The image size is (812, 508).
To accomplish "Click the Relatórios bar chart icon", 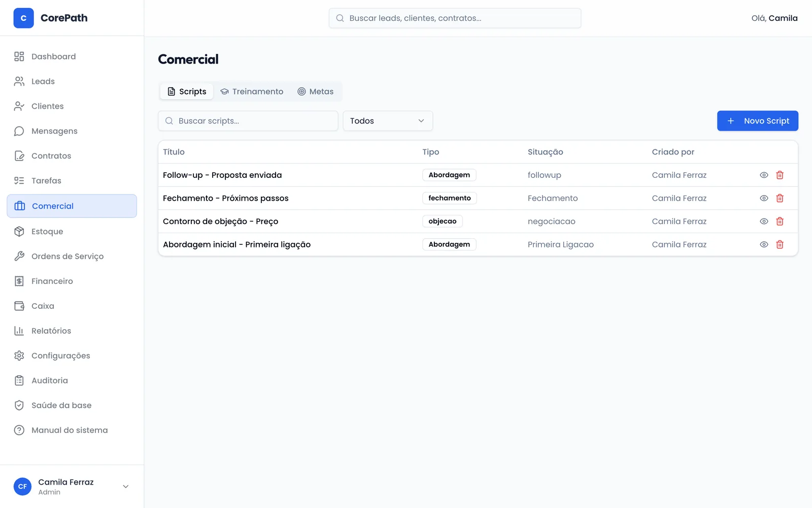I will point(19,331).
